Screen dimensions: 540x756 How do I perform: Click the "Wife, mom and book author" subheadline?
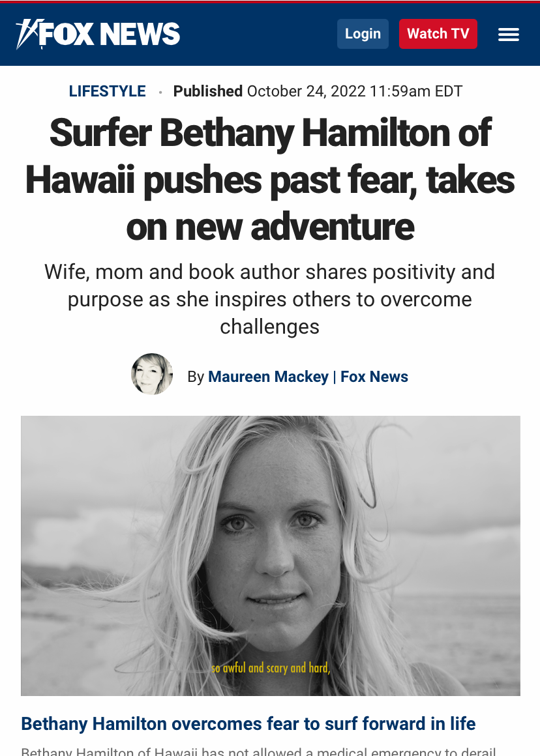[x=270, y=298]
